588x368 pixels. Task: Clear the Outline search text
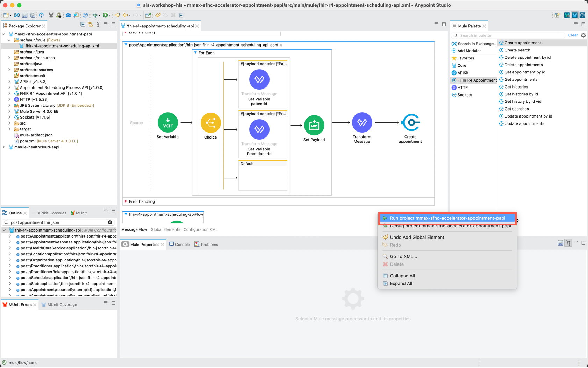pos(110,222)
